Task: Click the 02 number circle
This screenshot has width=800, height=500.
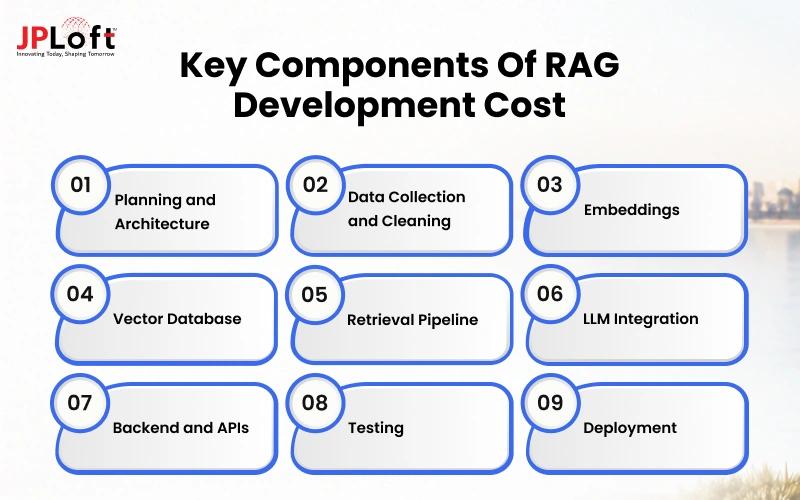Action: point(315,185)
